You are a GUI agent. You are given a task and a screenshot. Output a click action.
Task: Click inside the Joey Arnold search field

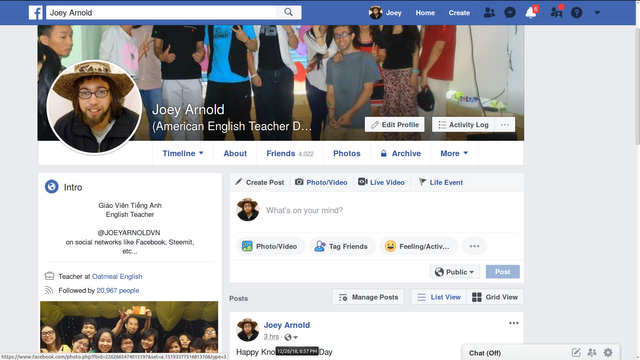click(161, 12)
